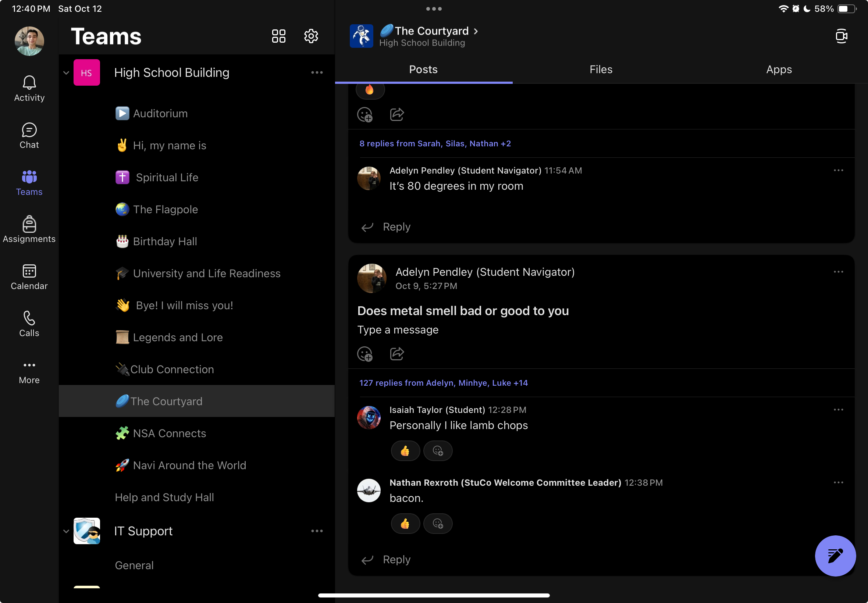Toggle the fire reaction on top post
This screenshot has height=603, width=868.
tap(370, 90)
